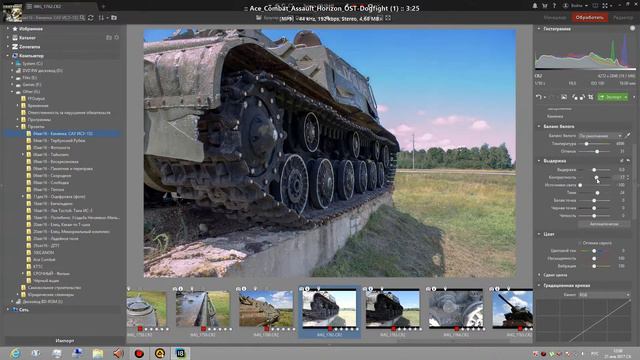Click the Contrast slider handle
This screenshot has width=640, height=360.
(x=596, y=178)
